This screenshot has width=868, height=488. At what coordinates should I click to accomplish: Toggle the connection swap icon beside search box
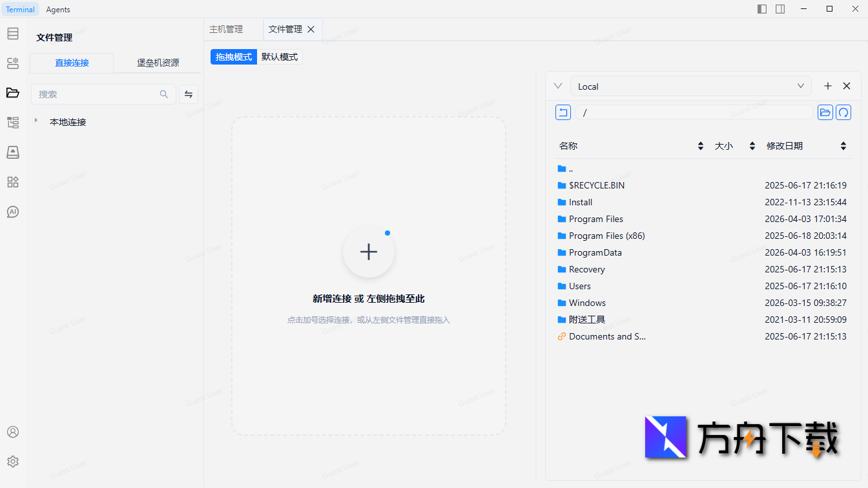click(188, 94)
